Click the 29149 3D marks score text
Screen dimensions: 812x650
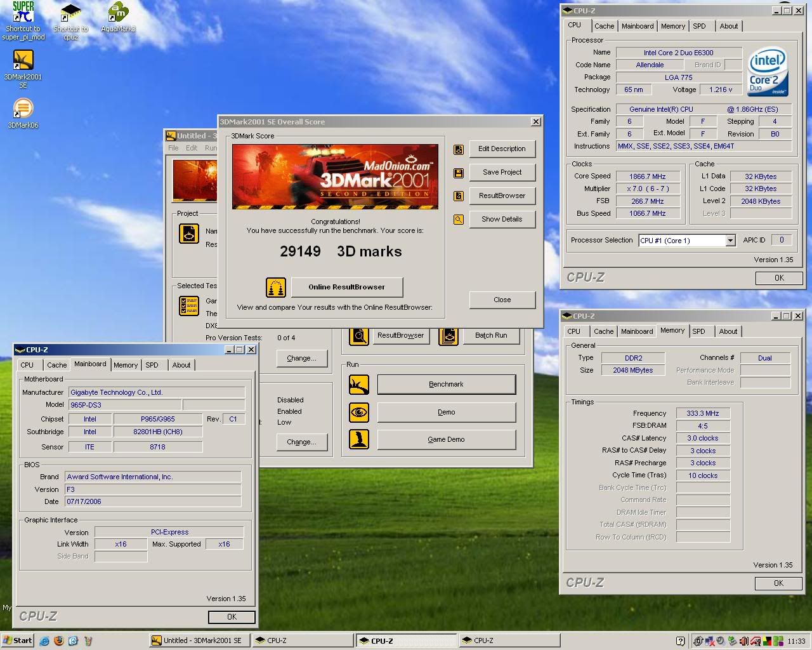click(x=341, y=252)
